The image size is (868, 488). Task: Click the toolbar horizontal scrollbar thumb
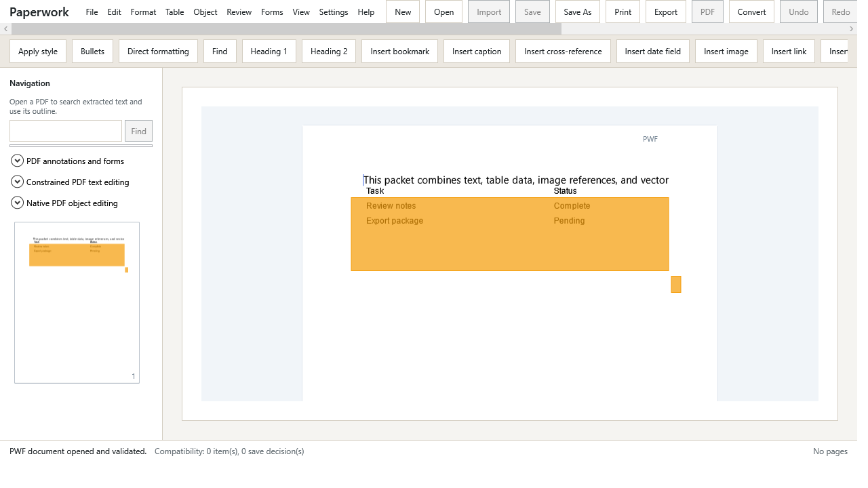tap(286, 29)
